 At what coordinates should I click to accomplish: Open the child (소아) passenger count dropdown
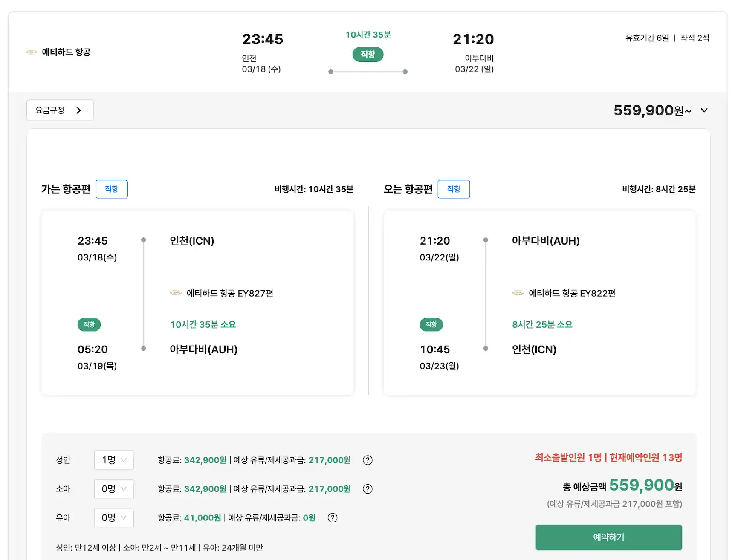114,489
